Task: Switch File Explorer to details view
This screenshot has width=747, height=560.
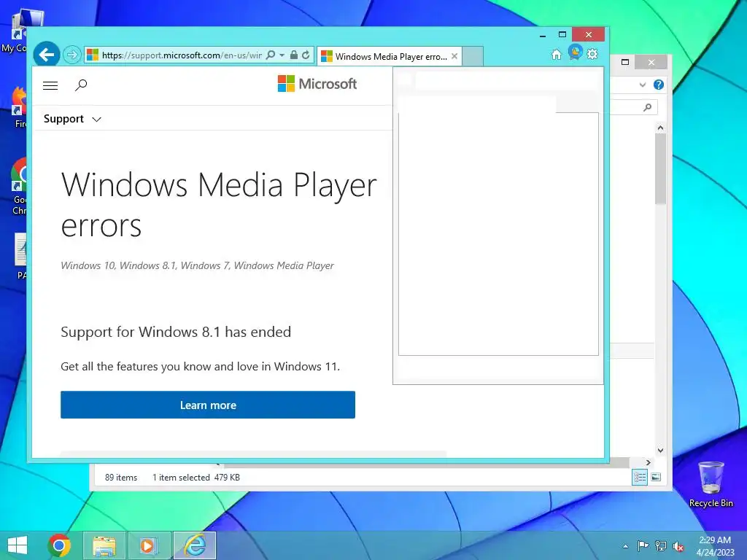Action: tap(640, 477)
